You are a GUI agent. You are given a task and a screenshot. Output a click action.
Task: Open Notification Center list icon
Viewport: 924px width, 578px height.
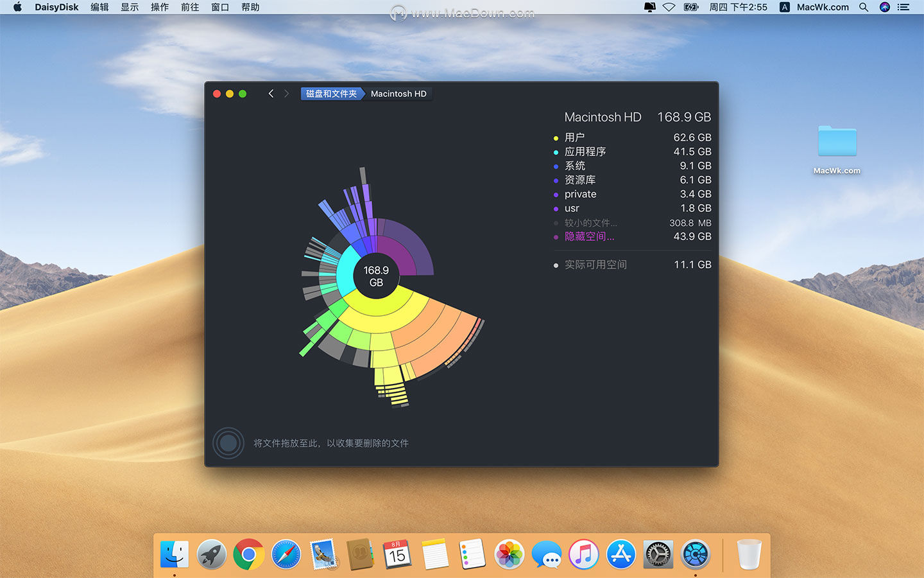[x=903, y=7]
